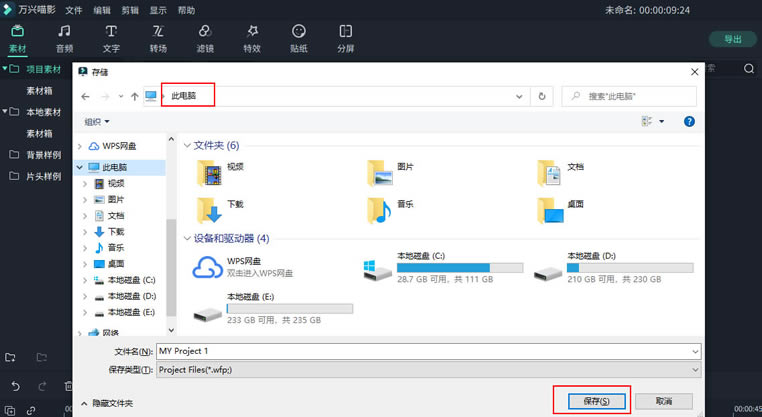The height and width of the screenshot is (417, 762).
Task: Click the refresh button beside address bar
Action: 542,96
